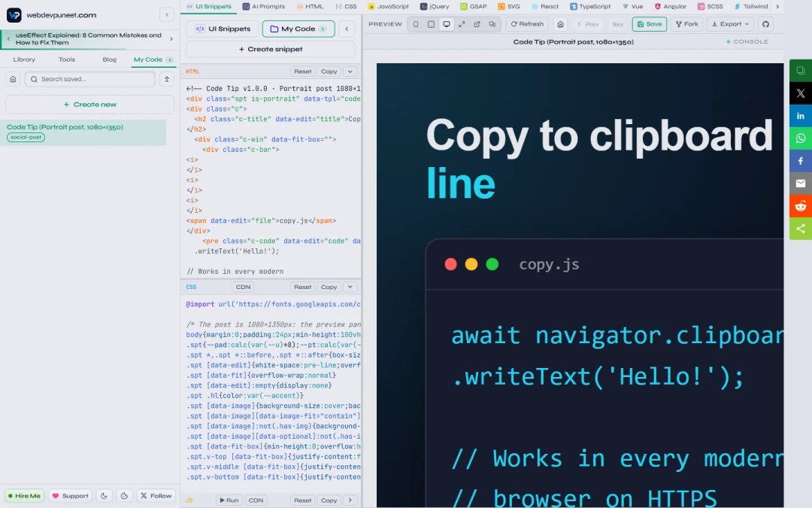Expand preview to fullscreen
Screen dimensions: 812x508
pos(462,24)
